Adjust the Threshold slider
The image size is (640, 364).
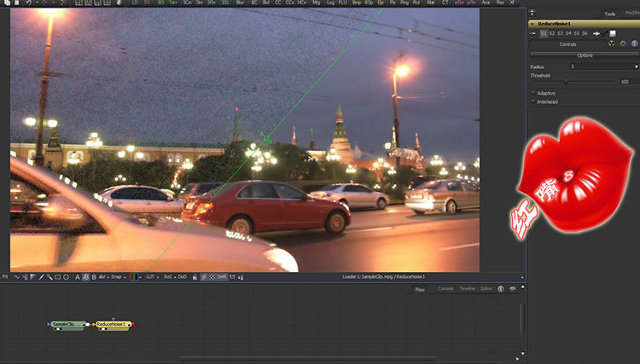coord(566,82)
